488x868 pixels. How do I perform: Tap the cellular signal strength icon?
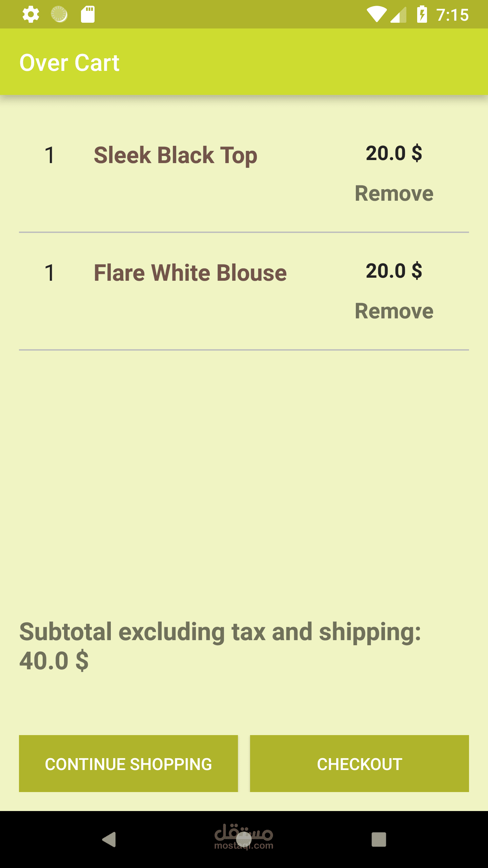click(399, 15)
